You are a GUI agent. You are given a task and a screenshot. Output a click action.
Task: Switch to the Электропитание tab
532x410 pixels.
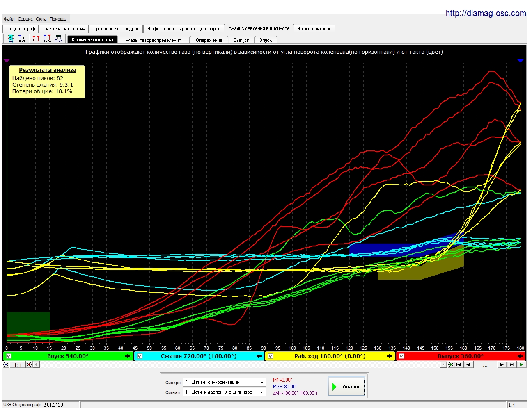point(314,29)
